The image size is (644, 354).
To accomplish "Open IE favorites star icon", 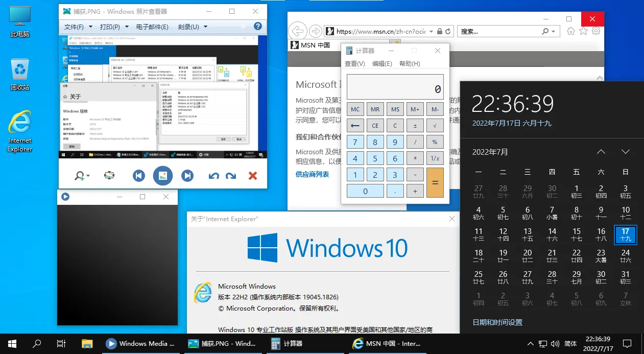I will point(583,31).
